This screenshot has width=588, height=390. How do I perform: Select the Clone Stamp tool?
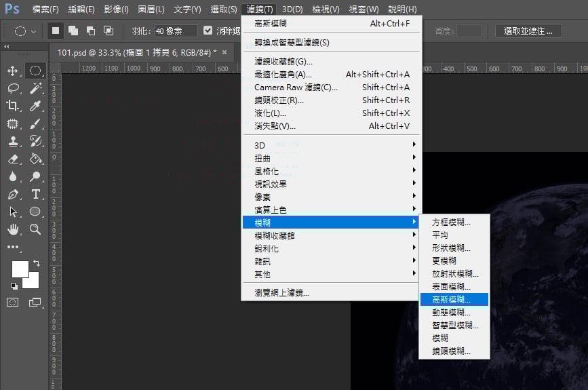(x=13, y=141)
